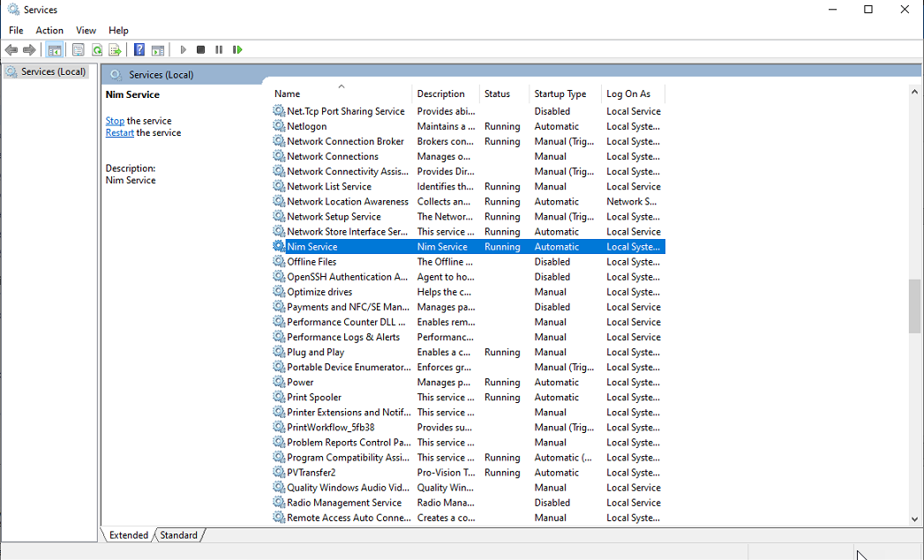
Task: Click the Stop link for Nim Service
Action: tap(115, 121)
